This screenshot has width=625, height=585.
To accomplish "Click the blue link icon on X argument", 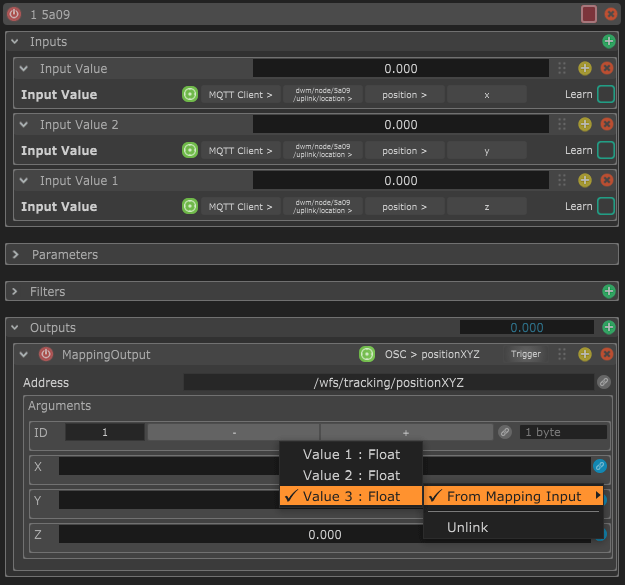I will click(600, 466).
